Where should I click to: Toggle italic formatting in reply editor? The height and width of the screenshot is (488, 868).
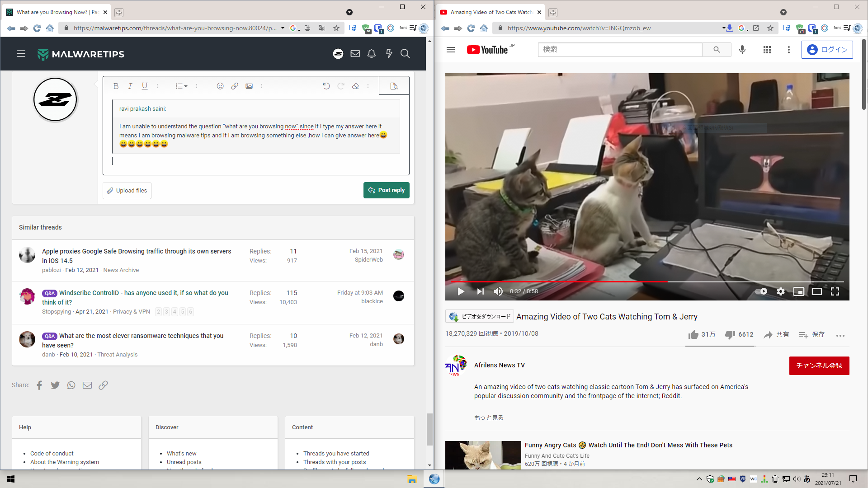coord(130,86)
